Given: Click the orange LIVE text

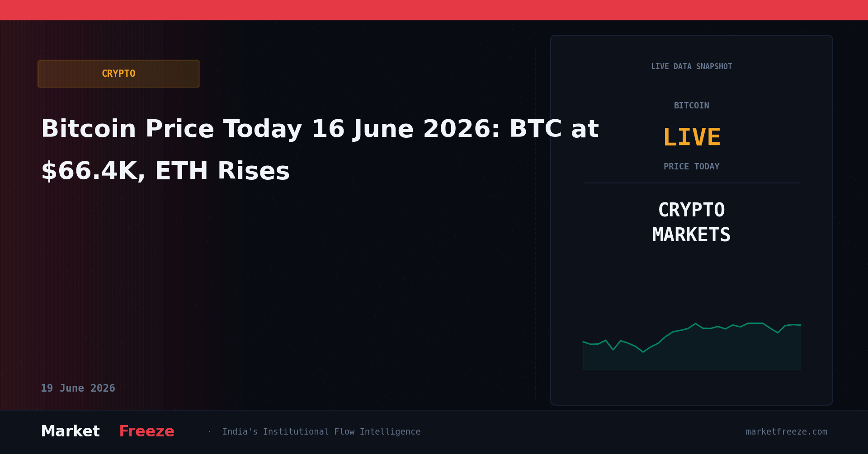Looking at the screenshot, I should [691, 137].
